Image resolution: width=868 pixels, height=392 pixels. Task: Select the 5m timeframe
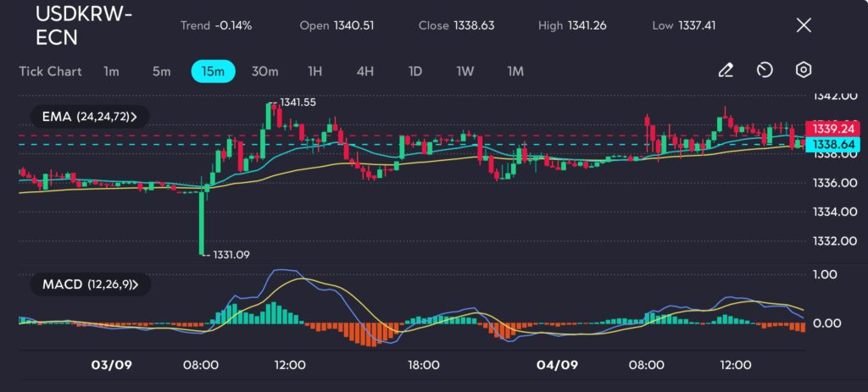pyautogui.click(x=161, y=71)
